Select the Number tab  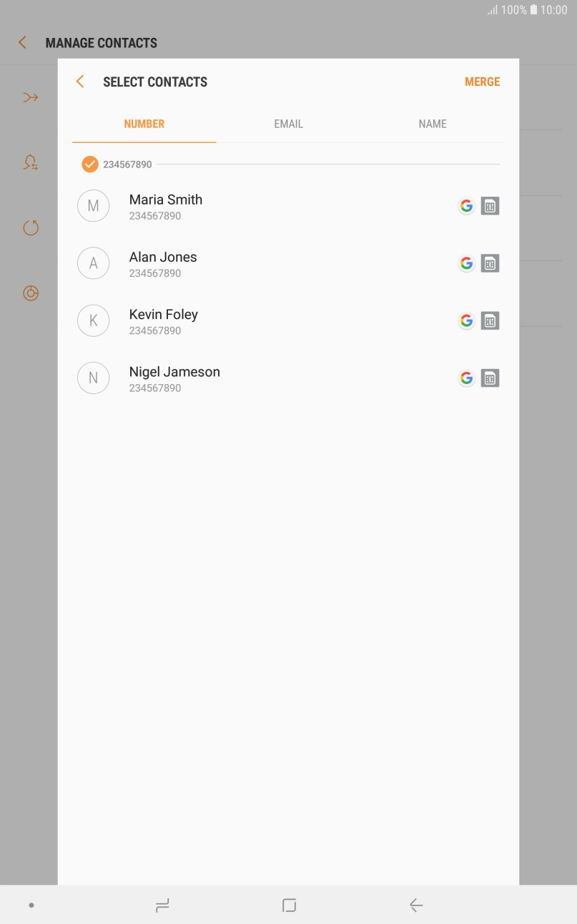click(144, 124)
